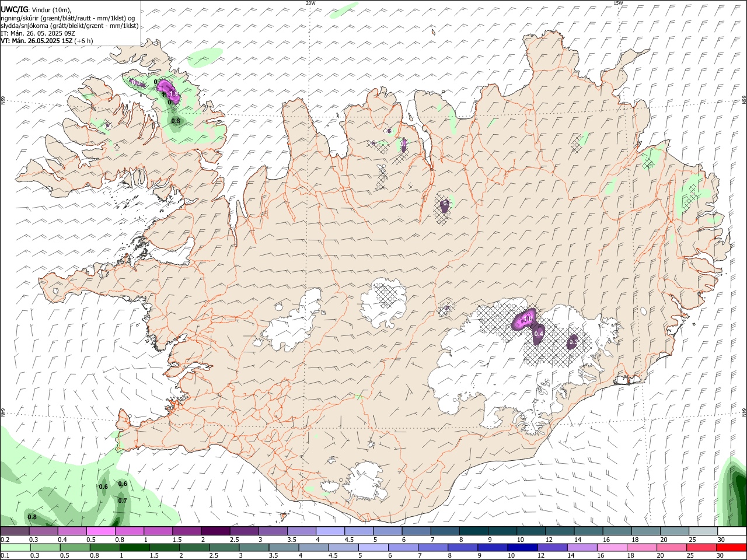This screenshot has height=560, width=747.
Task: Click the pale grey 25 swatch in top legend row
Action: point(703,531)
